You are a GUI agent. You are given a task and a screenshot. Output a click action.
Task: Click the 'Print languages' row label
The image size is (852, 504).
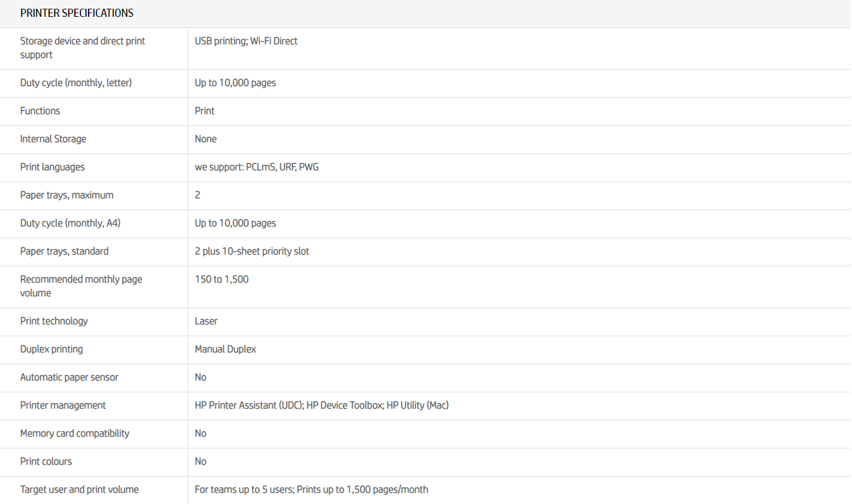click(52, 167)
